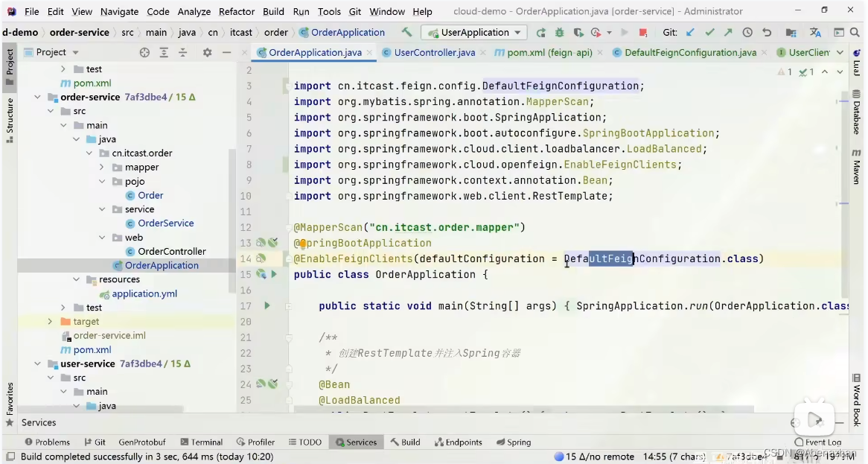Open the Structure side panel
The image size is (868, 464).
[10, 120]
